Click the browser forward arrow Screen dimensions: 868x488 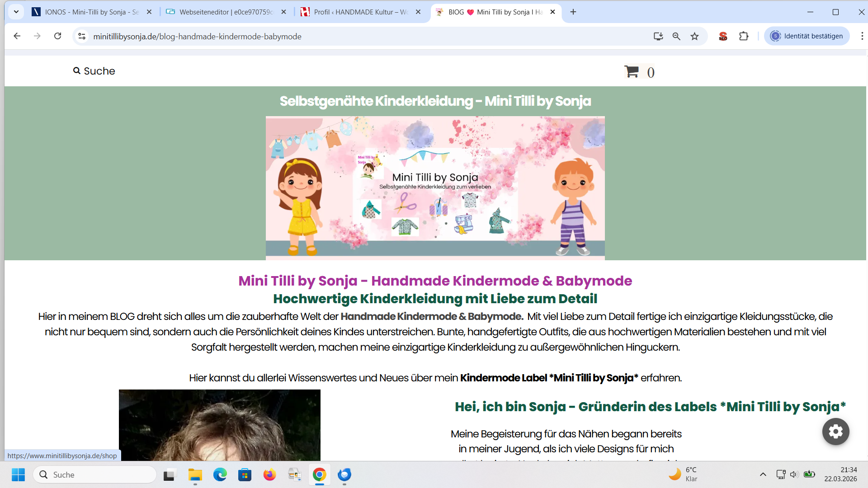click(37, 36)
